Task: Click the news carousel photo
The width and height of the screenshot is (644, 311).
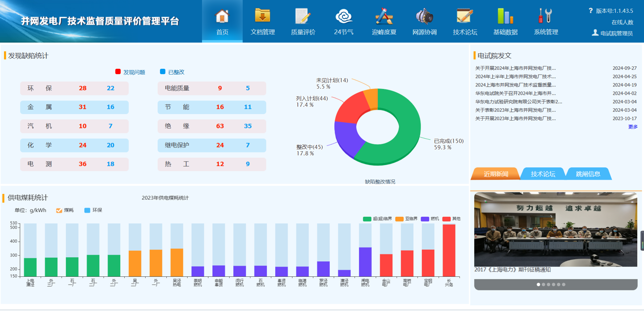Action: (555, 229)
